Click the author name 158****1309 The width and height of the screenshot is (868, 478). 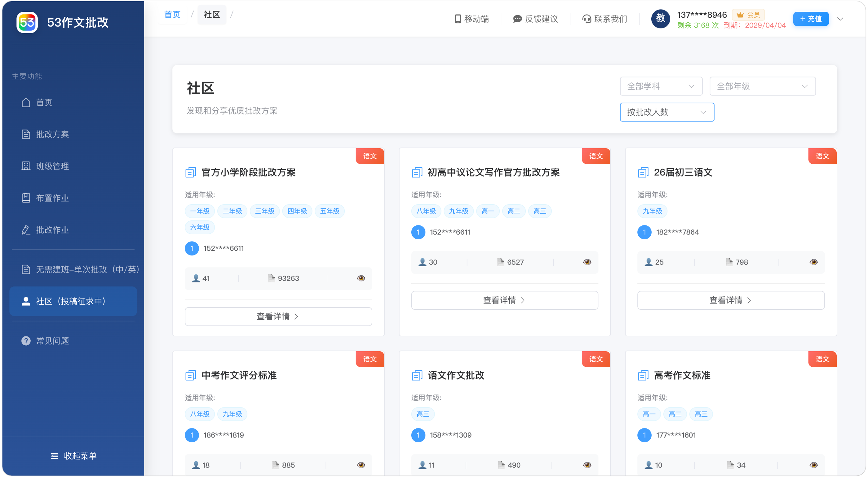(450, 435)
